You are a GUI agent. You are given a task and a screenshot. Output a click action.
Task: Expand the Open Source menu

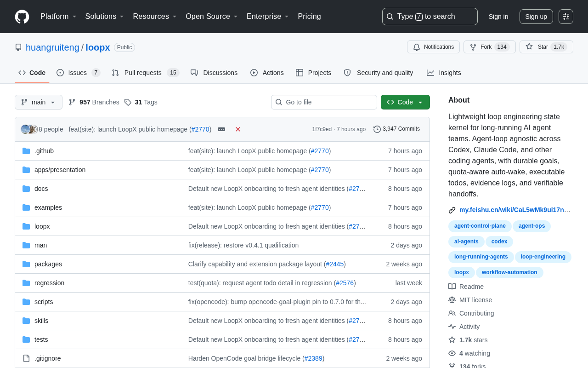click(x=212, y=17)
